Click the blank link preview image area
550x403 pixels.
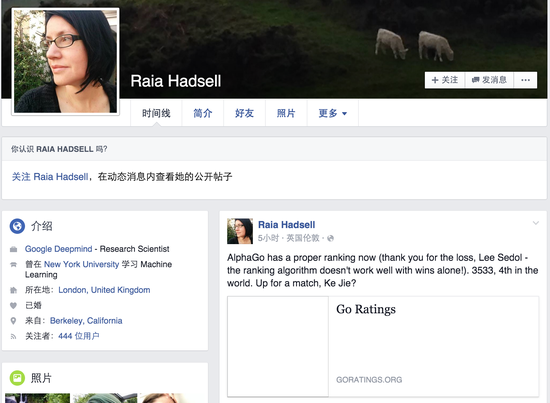coord(278,347)
